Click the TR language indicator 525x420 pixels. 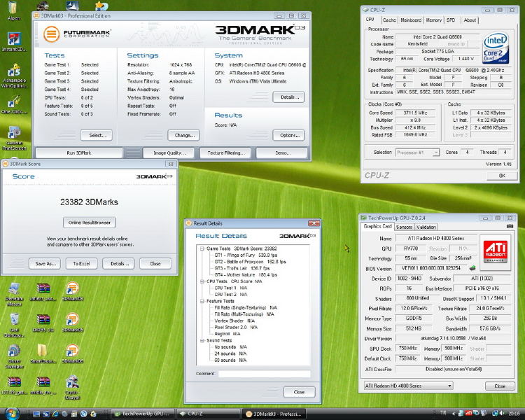[x=443, y=413]
